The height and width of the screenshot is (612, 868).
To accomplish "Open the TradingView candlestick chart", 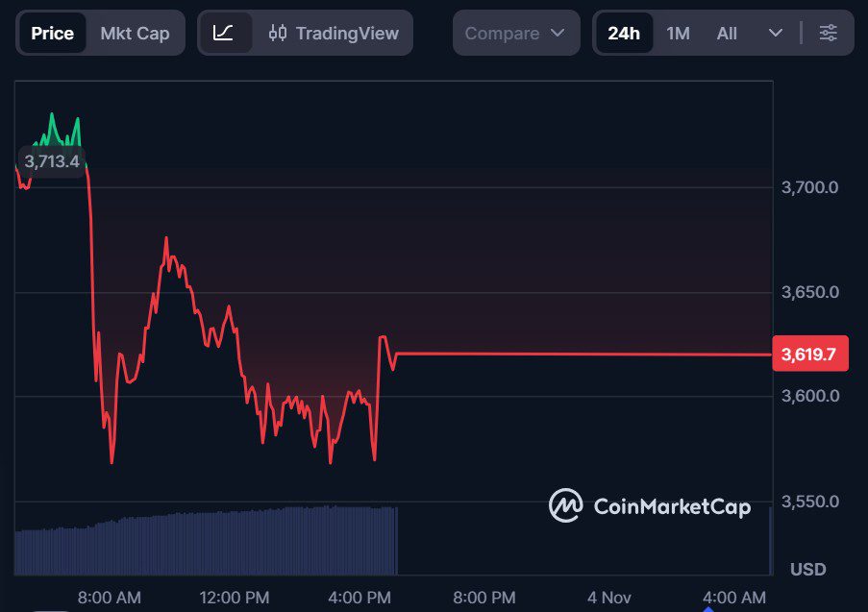I will point(334,33).
